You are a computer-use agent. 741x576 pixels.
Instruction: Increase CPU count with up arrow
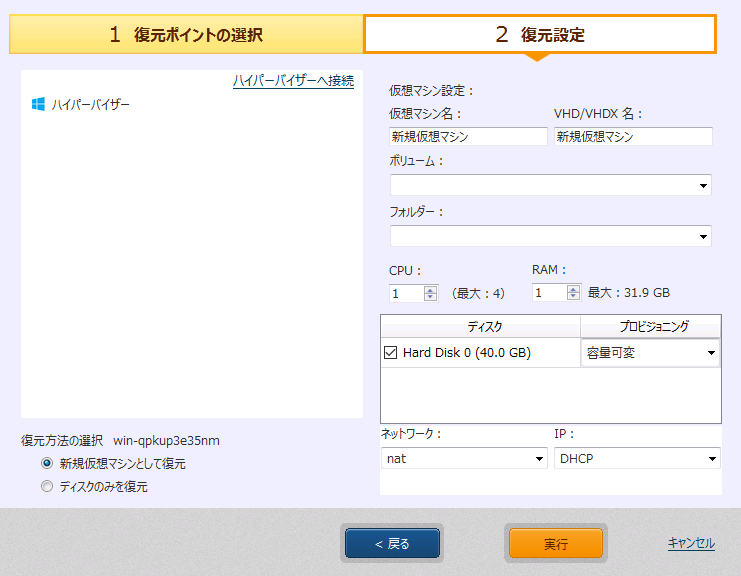pyautogui.click(x=431, y=289)
